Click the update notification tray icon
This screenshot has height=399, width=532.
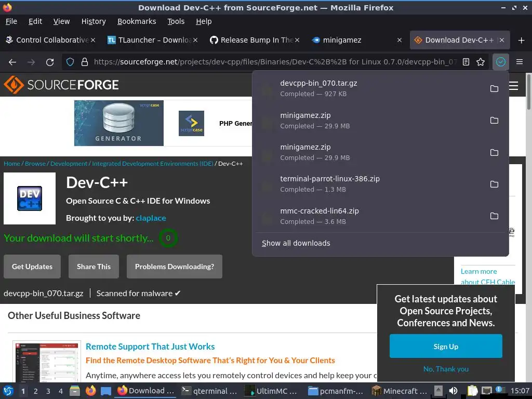click(x=499, y=390)
